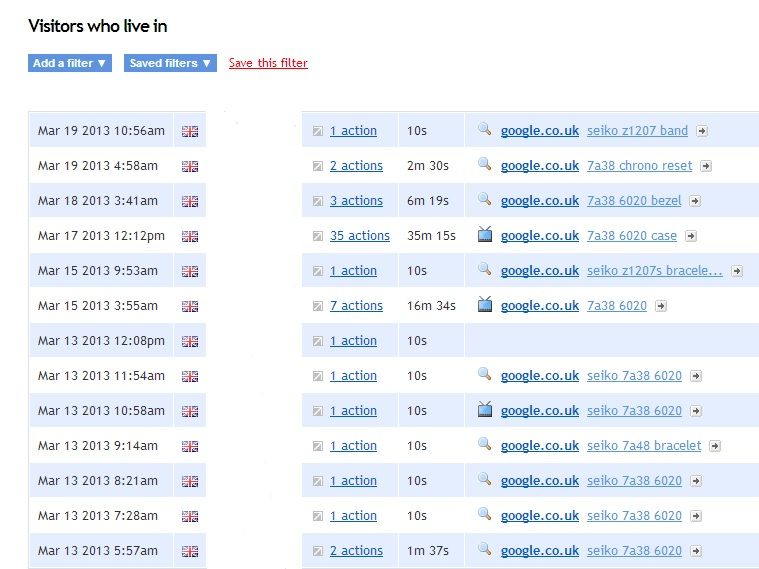The width and height of the screenshot is (759, 569).
Task: Open the 'seiko z1207s bracele…' keyword link
Action: coord(654,271)
